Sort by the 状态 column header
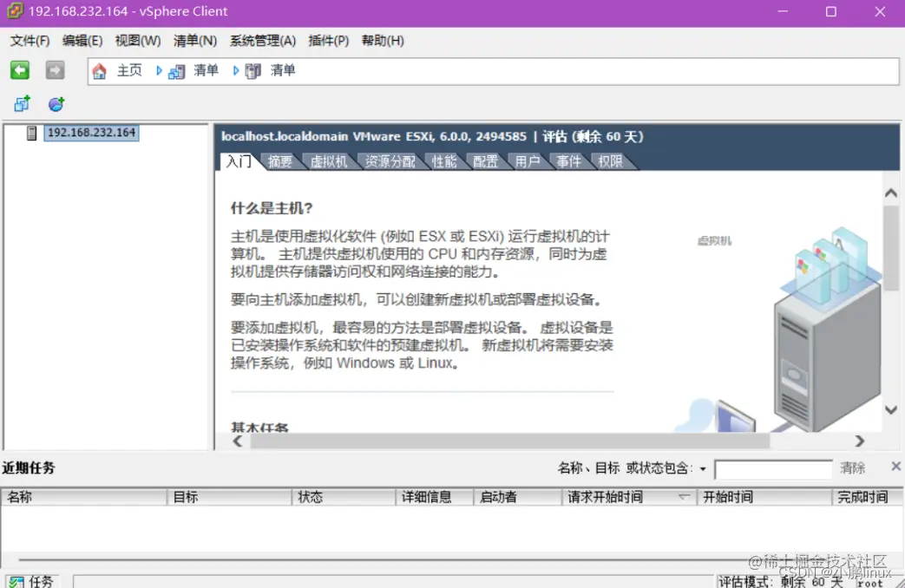Screen dimensions: 905x588 click(x=344, y=497)
